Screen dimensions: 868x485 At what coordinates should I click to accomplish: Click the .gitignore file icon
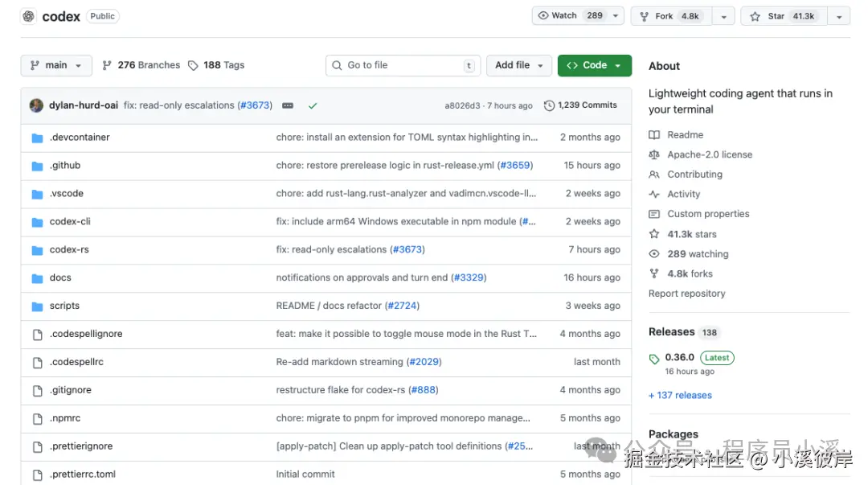(x=37, y=391)
